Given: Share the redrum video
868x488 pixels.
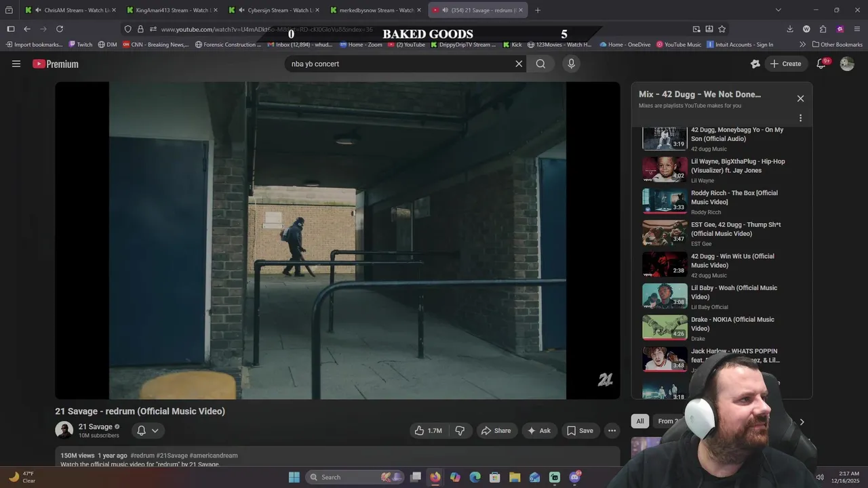Looking at the screenshot, I should tap(496, 430).
